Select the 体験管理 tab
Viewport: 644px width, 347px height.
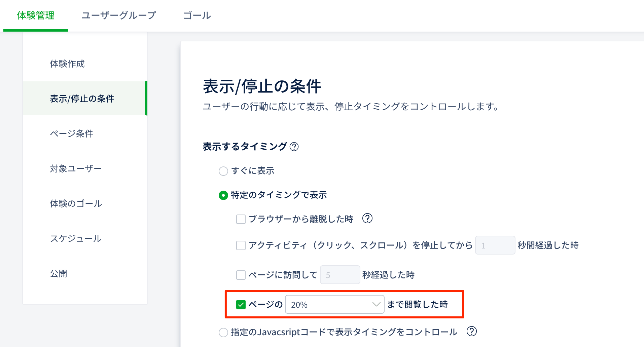(x=36, y=15)
